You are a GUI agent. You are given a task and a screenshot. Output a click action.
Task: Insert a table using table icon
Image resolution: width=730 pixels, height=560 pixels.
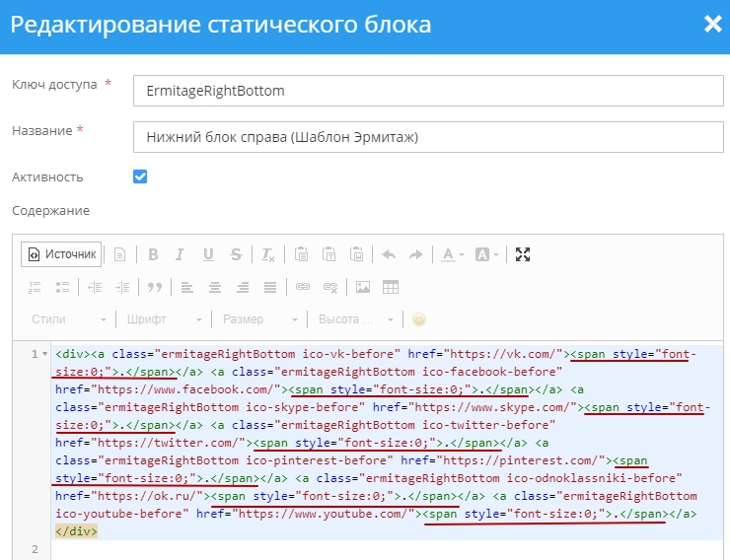[x=391, y=288]
